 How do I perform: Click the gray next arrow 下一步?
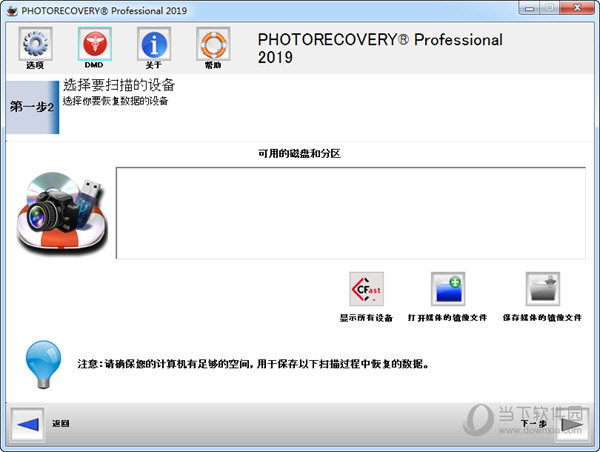pyautogui.click(x=572, y=424)
